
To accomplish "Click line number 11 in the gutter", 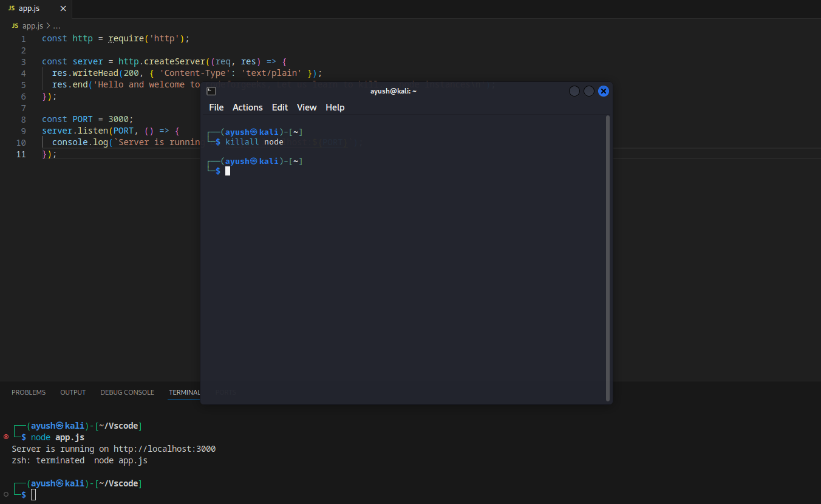I will (x=21, y=154).
